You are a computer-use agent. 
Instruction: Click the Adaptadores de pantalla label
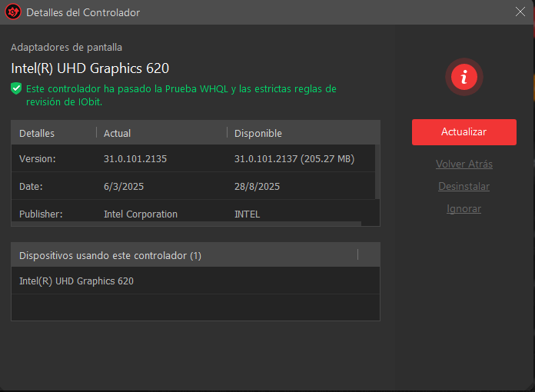click(67, 48)
